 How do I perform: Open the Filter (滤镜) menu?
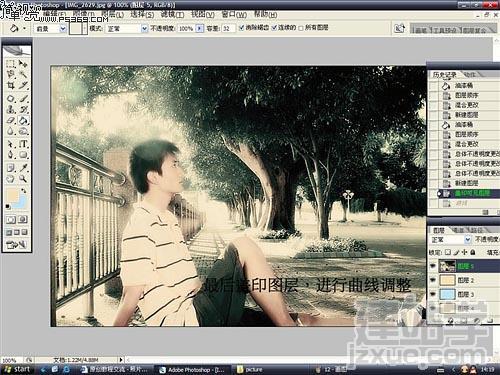coord(172,15)
